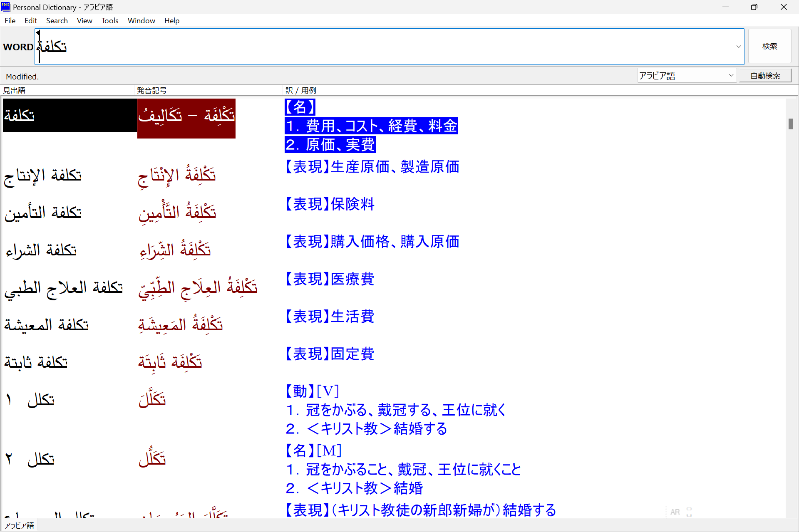Open the Search menu
Screen dimensions: 799x532
(x=57, y=21)
